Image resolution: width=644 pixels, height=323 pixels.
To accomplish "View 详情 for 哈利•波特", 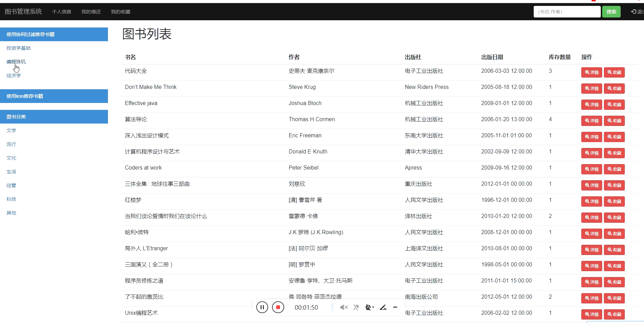I will (x=592, y=234).
